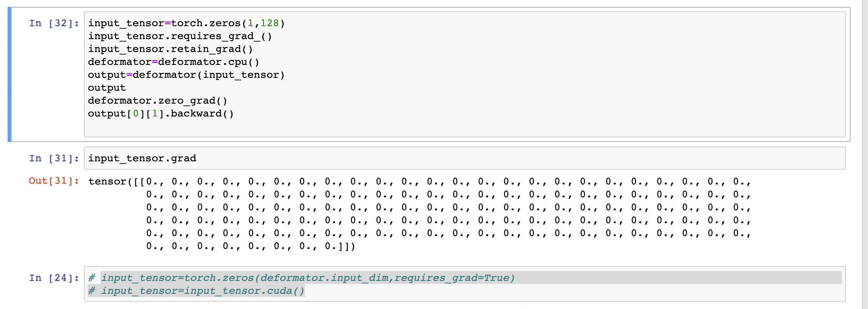Click the deformator.zero_grad() code line
Viewport: 868px width, 309px height.
click(158, 101)
